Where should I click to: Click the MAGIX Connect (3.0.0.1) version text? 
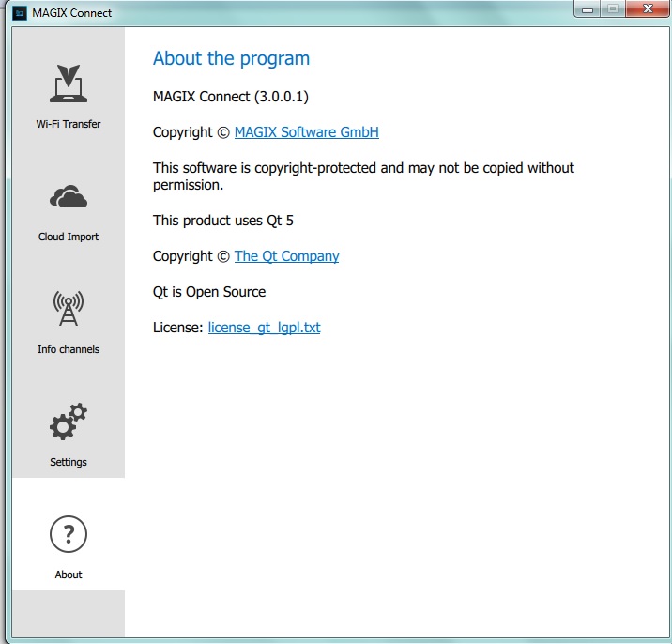point(231,97)
